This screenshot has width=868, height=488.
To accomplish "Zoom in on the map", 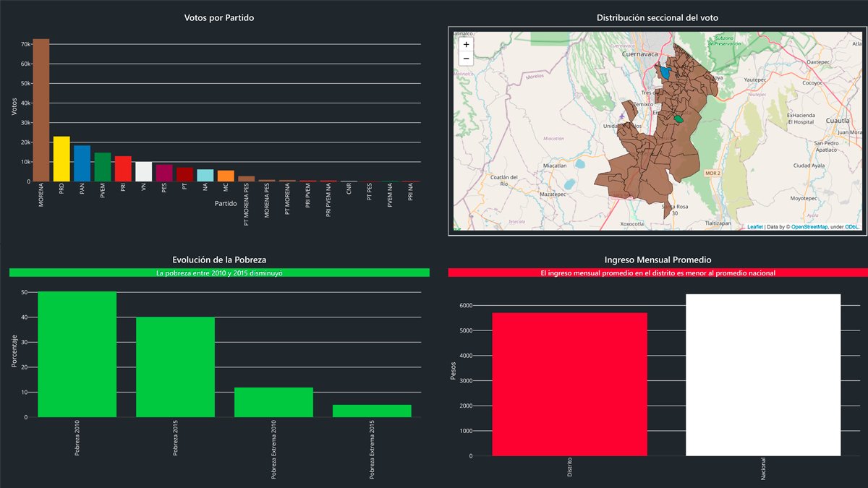I will point(466,44).
